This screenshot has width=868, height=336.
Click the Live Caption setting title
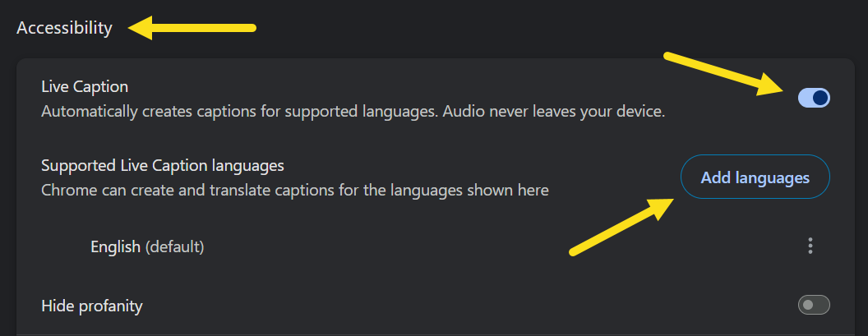[x=85, y=86]
